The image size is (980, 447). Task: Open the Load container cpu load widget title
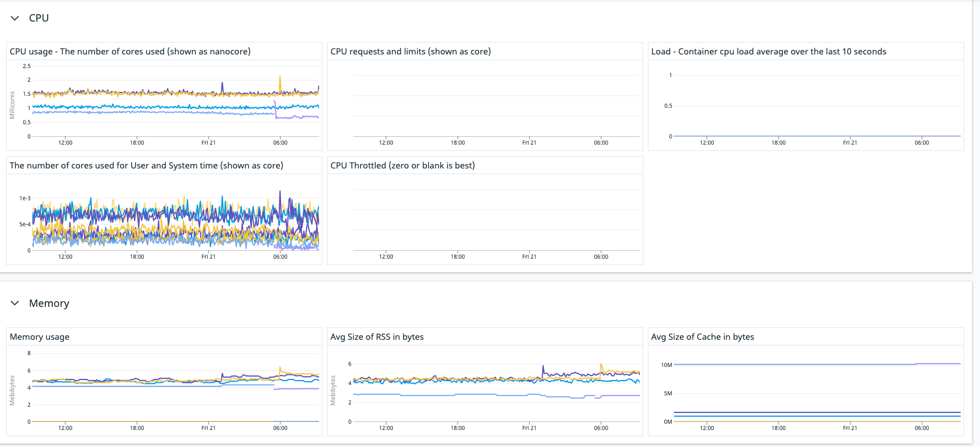[769, 51]
